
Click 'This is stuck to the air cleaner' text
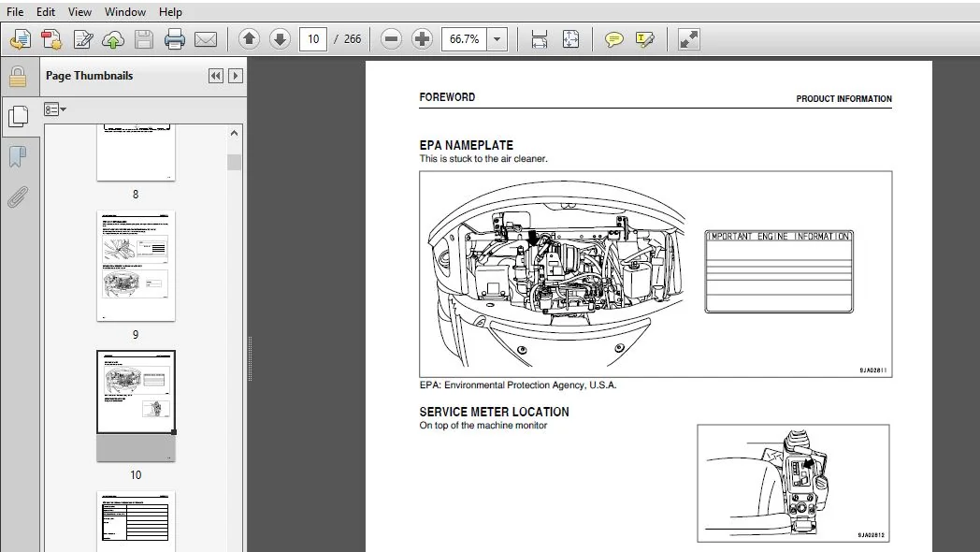pos(483,159)
